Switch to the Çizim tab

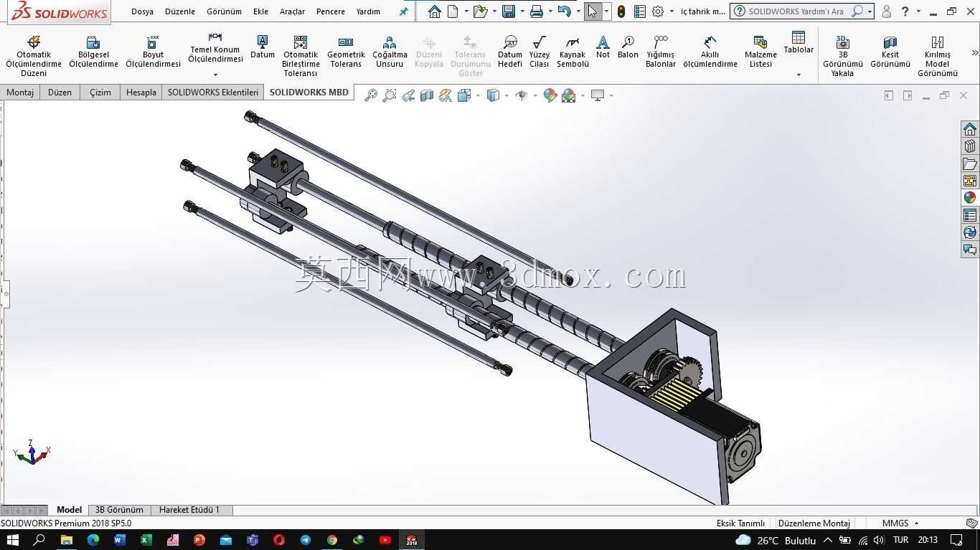(100, 93)
